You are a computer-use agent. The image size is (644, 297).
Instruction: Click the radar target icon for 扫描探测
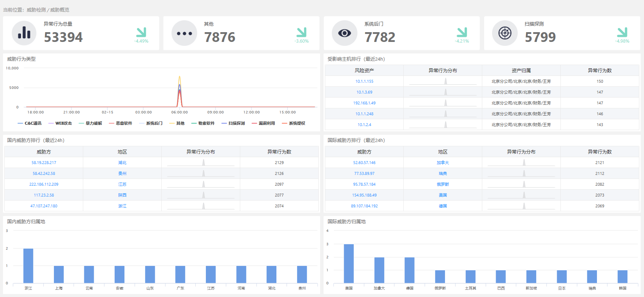(505, 33)
